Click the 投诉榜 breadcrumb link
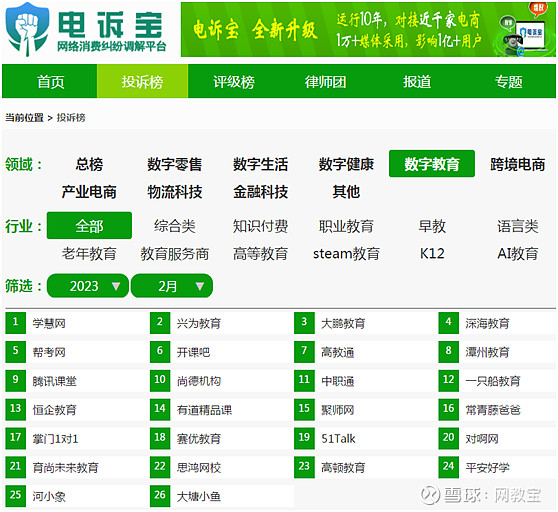Viewport: 558px width, 512px height. click(71, 117)
